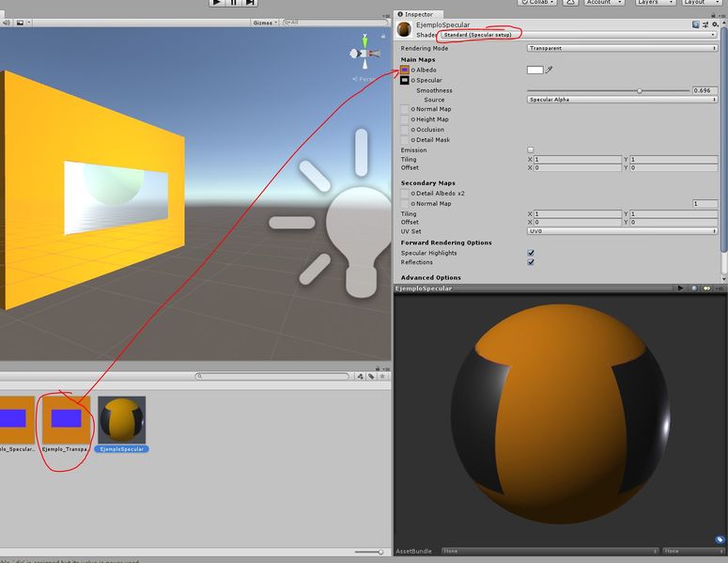This screenshot has width=728, height=563.
Task: Open the Layers dropdown
Action: [655, 2]
